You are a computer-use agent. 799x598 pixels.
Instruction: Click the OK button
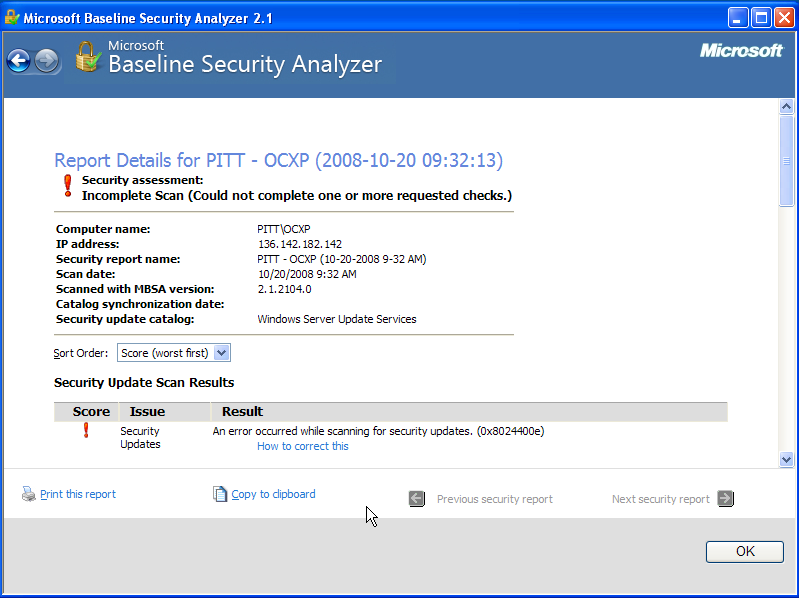pos(744,552)
